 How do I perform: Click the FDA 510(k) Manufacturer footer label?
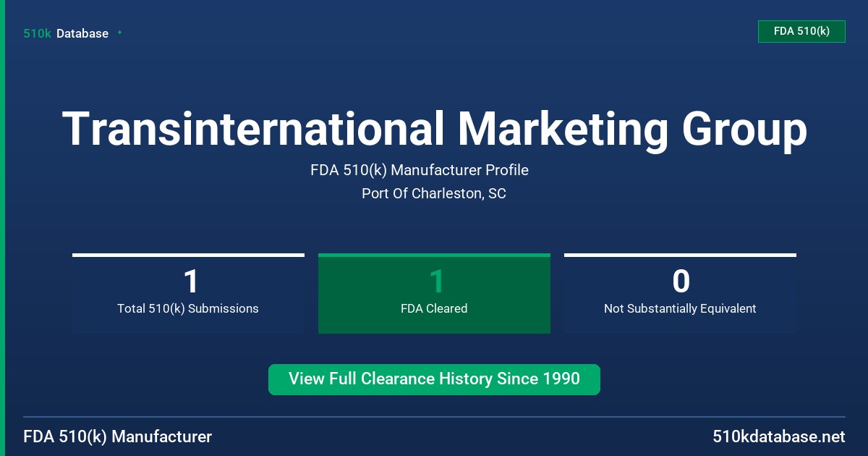click(x=118, y=436)
